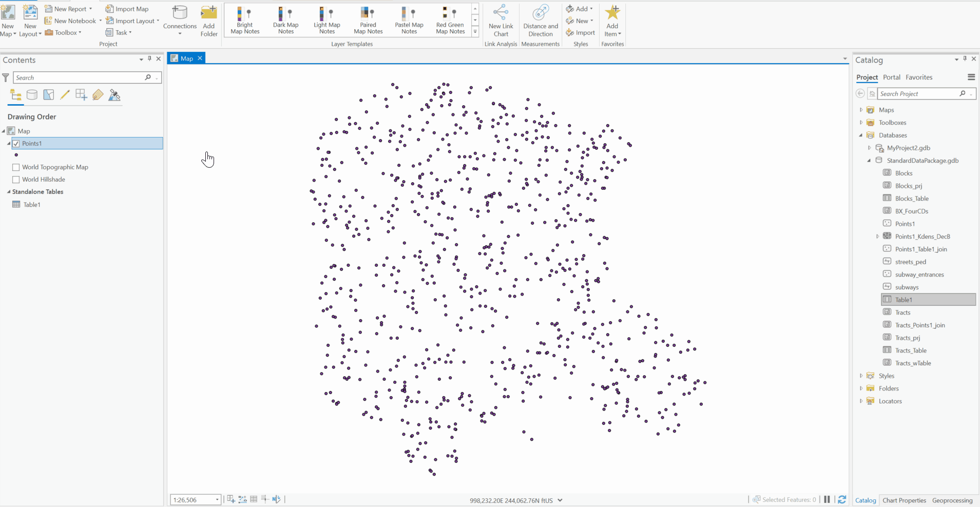The width and height of the screenshot is (980, 507).
Task: Open New Report dropdown
Action: [90, 9]
